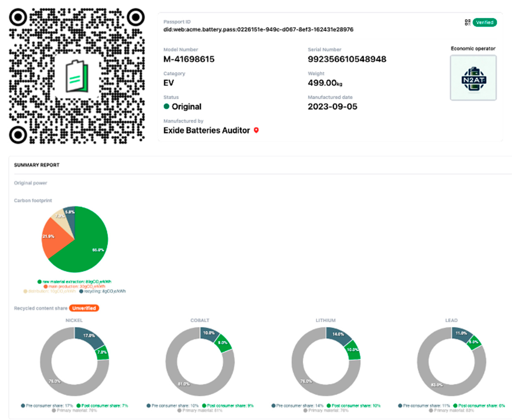Image resolution: width=512 pixels, height=420 pixels.
Task: Toggle the recycling legend item
Action: [103, 291]
